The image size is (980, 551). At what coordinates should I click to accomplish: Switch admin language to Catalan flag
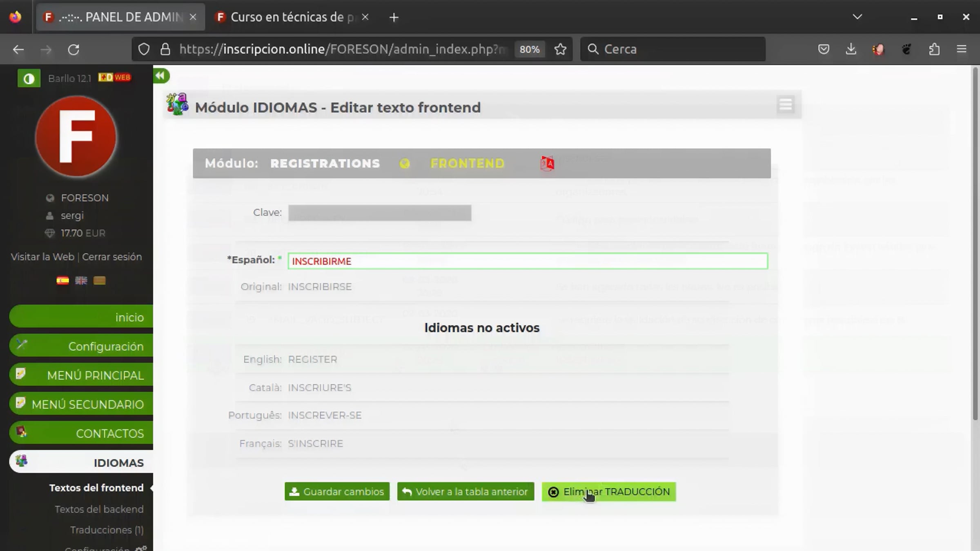point(99,280)
